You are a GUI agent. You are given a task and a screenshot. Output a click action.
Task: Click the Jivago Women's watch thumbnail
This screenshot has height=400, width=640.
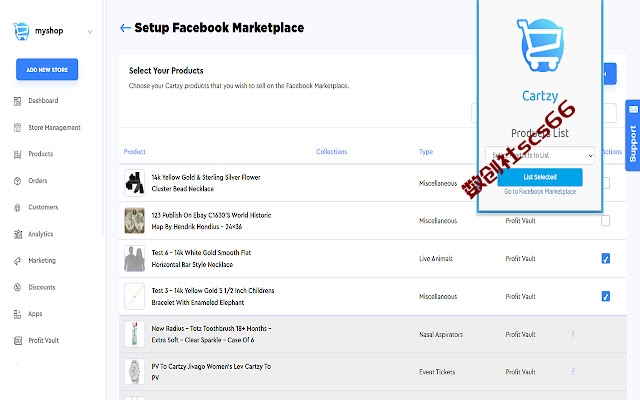134,372
